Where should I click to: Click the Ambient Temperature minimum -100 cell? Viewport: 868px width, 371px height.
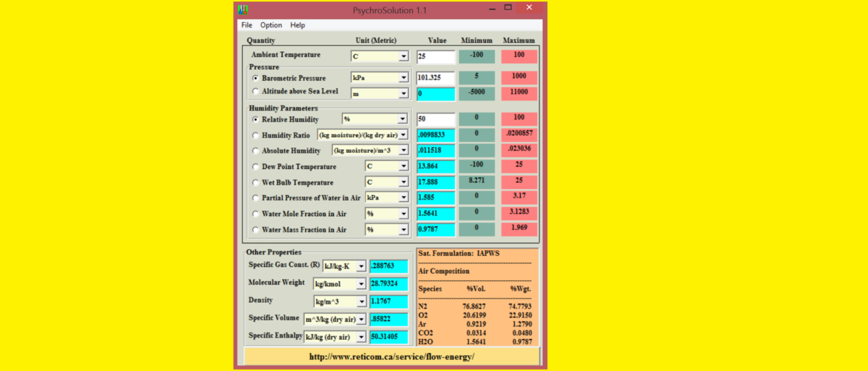[x=476, y=56]
